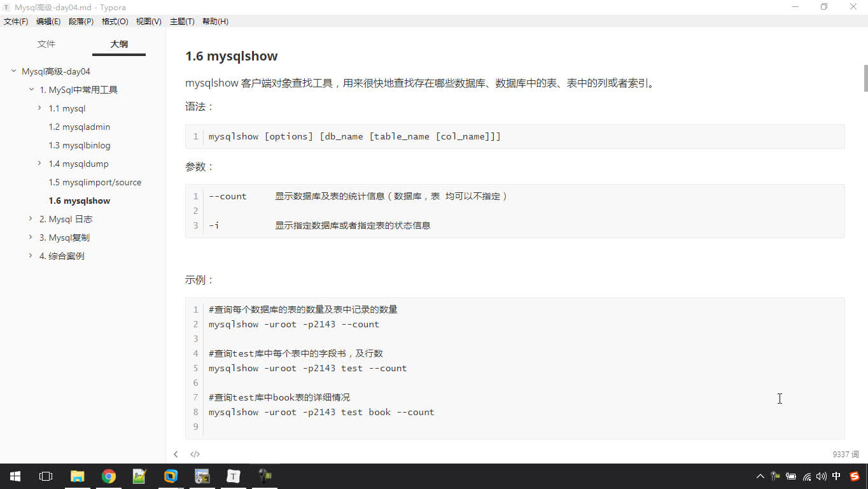
Task: Select 1.6 mysqlshow outline entry
Action: coord(80,201)
